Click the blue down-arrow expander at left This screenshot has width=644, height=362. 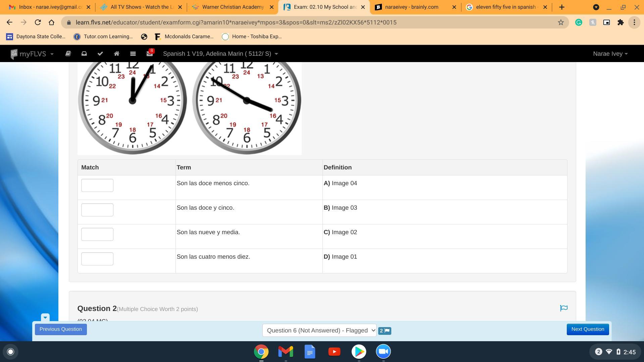(x=45, y=317)
